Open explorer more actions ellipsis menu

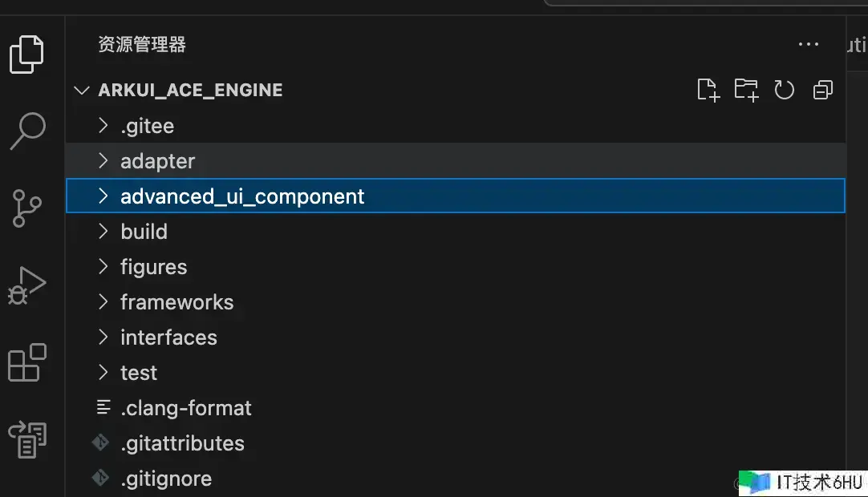pyautogui.click(x=809, y=45)
